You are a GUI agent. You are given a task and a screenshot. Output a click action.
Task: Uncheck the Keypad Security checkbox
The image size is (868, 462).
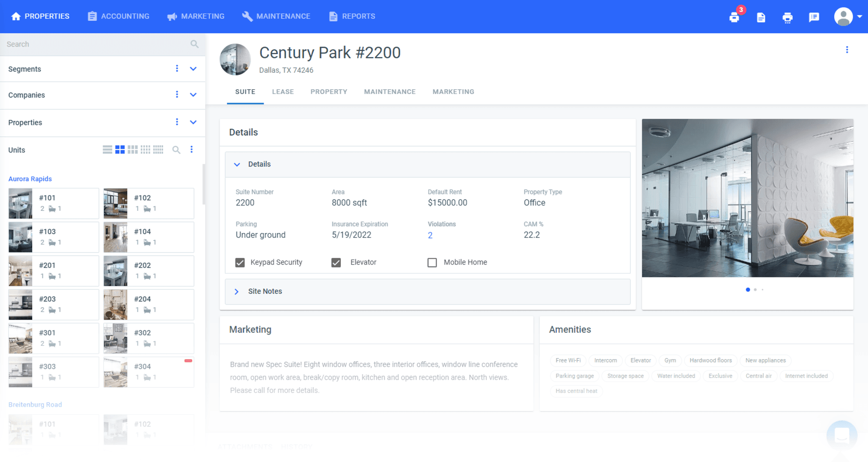click(x=240, y=263)
